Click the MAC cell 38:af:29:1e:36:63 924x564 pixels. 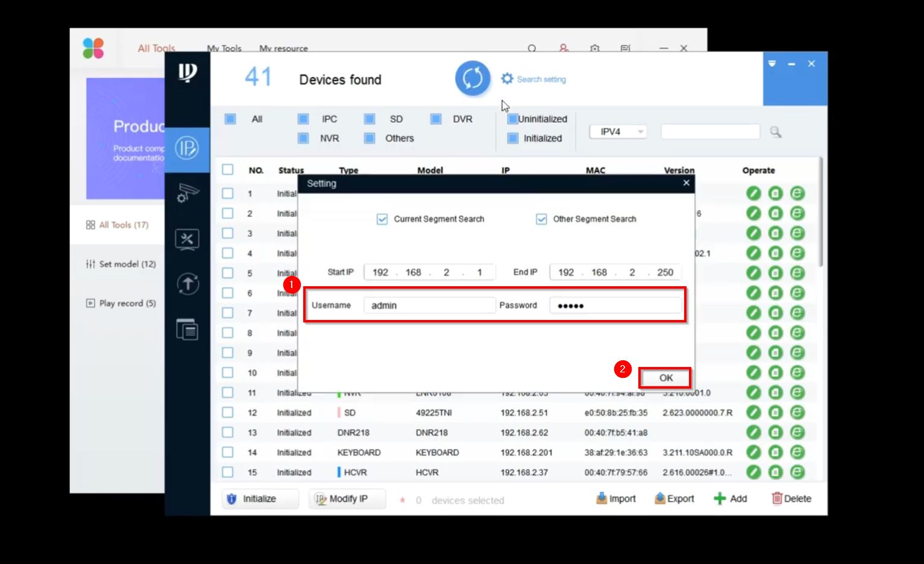point(616,453)
